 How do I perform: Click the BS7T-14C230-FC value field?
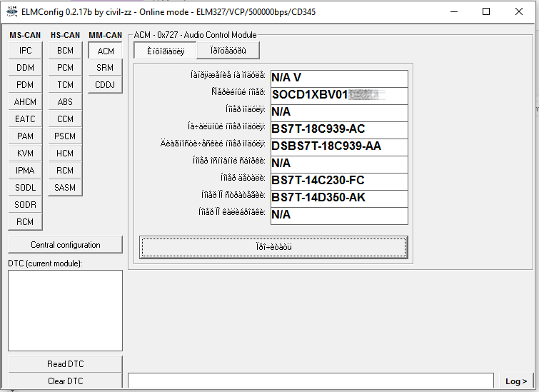coord(338,181)
